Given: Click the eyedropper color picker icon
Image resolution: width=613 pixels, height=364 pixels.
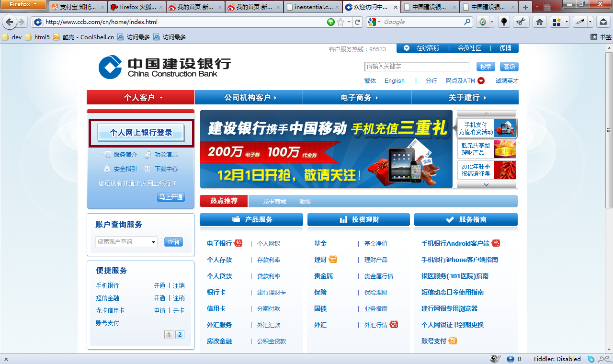Looking at the screenshot, I should click(580, 22).
